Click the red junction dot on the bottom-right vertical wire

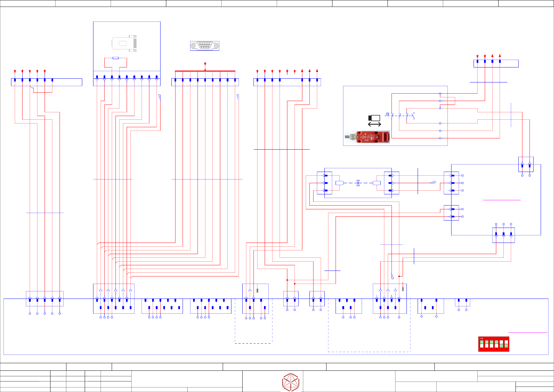tap(399, 276)
